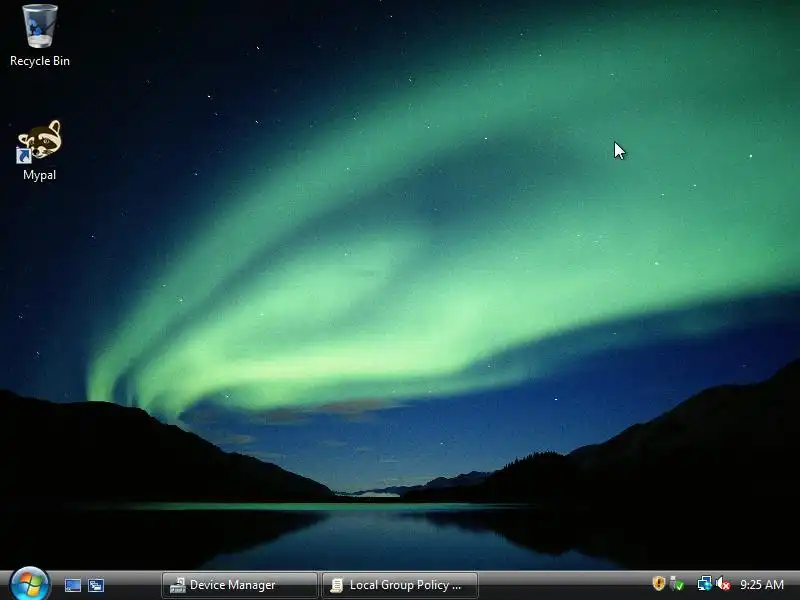Screen dimensions: 800x600
Task: Click Show Desktop in Quick Launch
Action: coord(73,585)
